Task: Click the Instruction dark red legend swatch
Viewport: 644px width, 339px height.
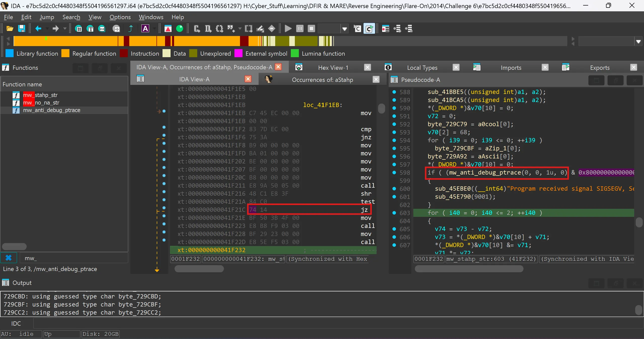Action: (x=124, y=53)
